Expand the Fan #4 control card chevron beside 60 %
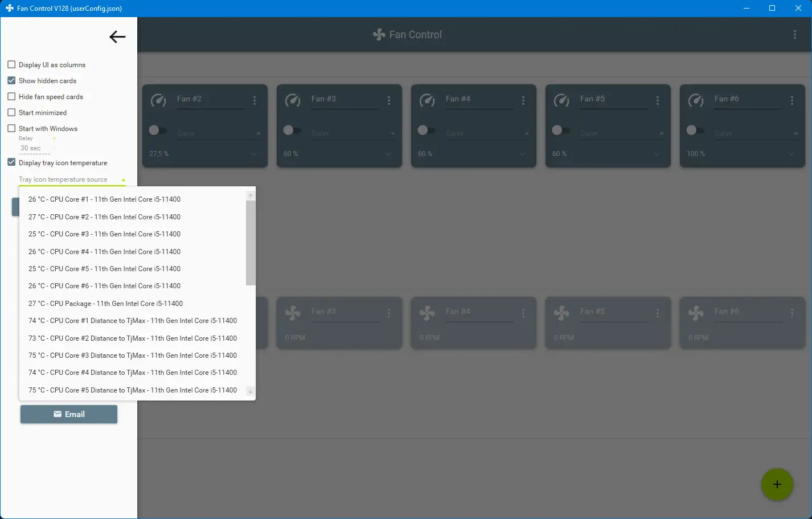 (x=523, y=154)
